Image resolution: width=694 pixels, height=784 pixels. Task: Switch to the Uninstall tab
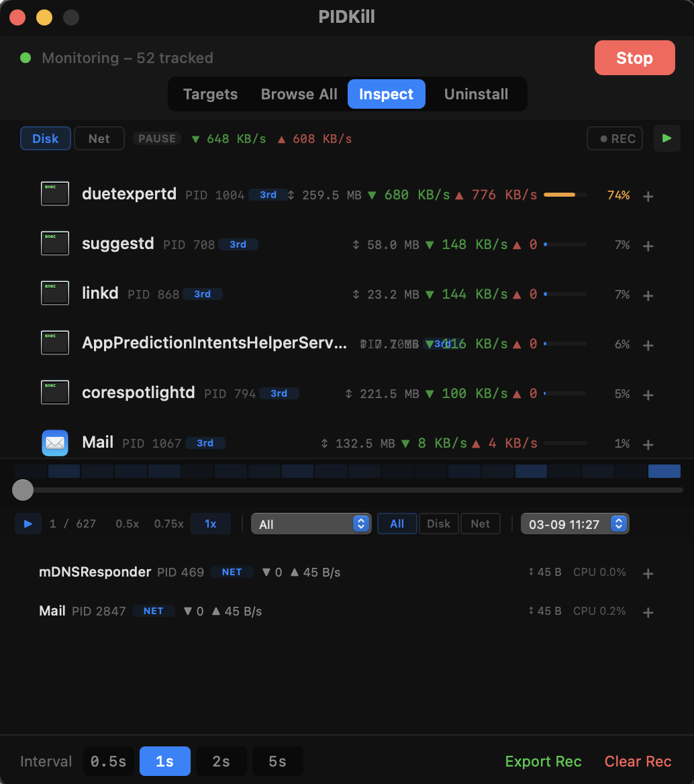tap(476, 94)
